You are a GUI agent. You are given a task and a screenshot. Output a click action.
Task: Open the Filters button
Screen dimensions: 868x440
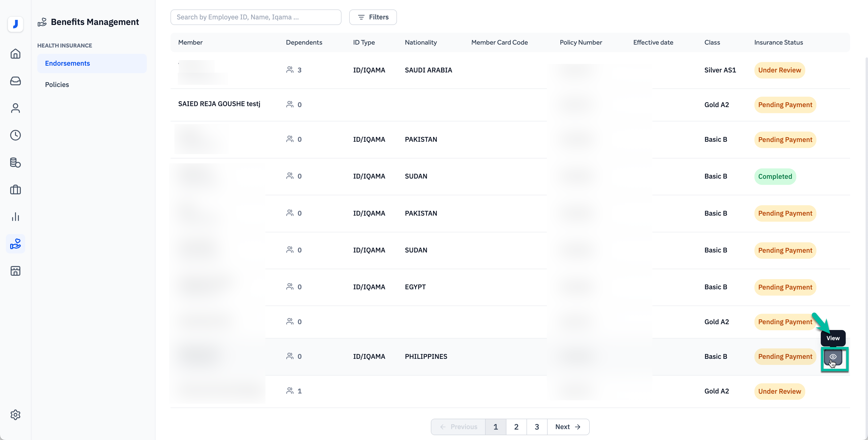pyautogui.click(x=373, y=17)
